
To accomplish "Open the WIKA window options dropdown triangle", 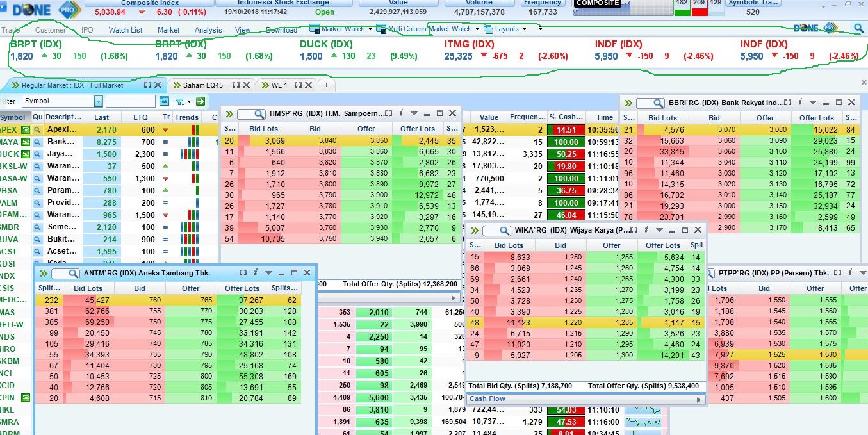I will click(x=660, y=231).
